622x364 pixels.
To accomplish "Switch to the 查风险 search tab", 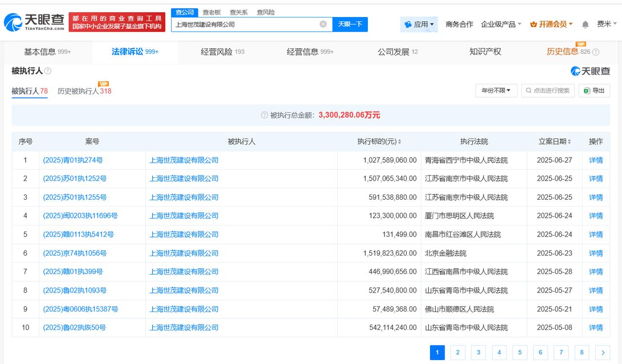I will click(x=265, y=12).
